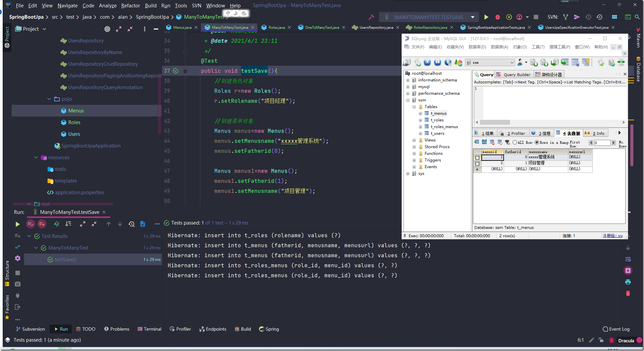Sort test results alphabetically
This screenshot has height=351, width=644.
click(x=57, y=224)
